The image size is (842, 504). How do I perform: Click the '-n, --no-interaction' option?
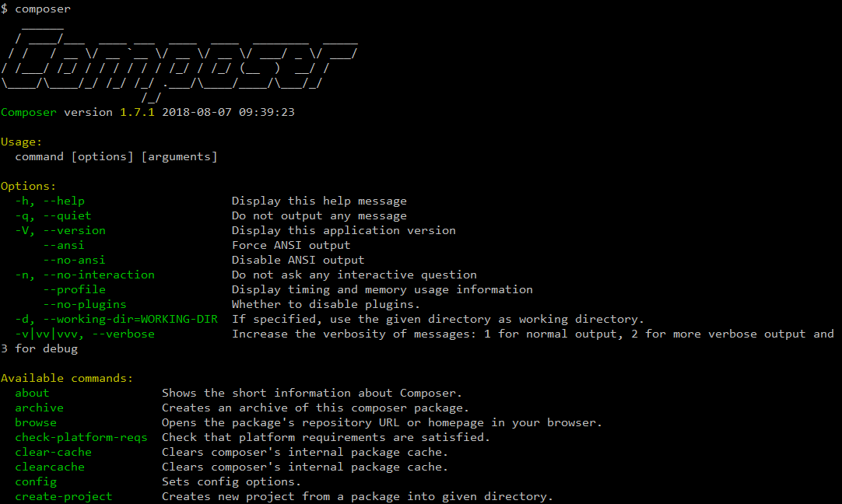pyautogui.click(x=85, y=275)
